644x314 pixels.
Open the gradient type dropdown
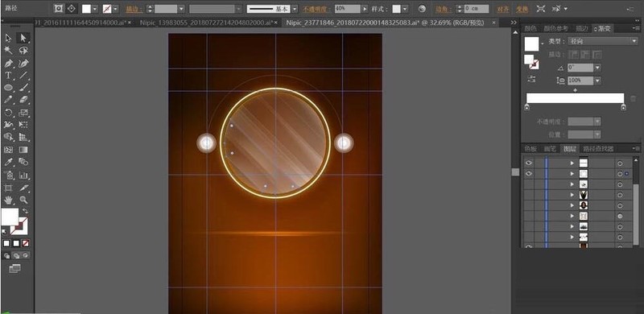pyautogui.click(x=603, y=41)
